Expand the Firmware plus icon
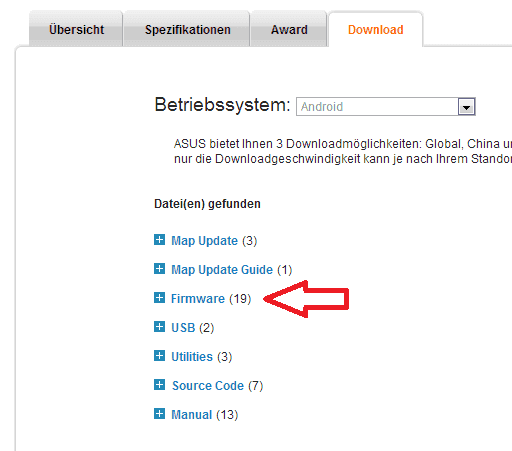The width and height of the screenshot is (512, 451). pos(159,298)
